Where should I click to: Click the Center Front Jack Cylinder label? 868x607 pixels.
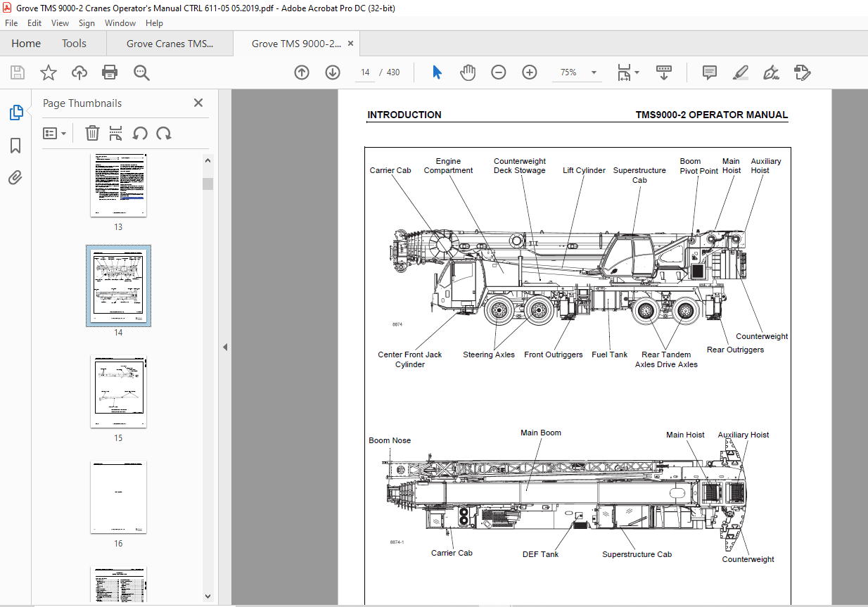[x=410, y=359]
